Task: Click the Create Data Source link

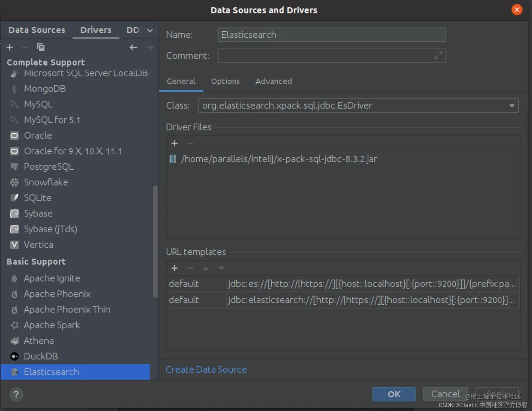Action: pos(206,369)
